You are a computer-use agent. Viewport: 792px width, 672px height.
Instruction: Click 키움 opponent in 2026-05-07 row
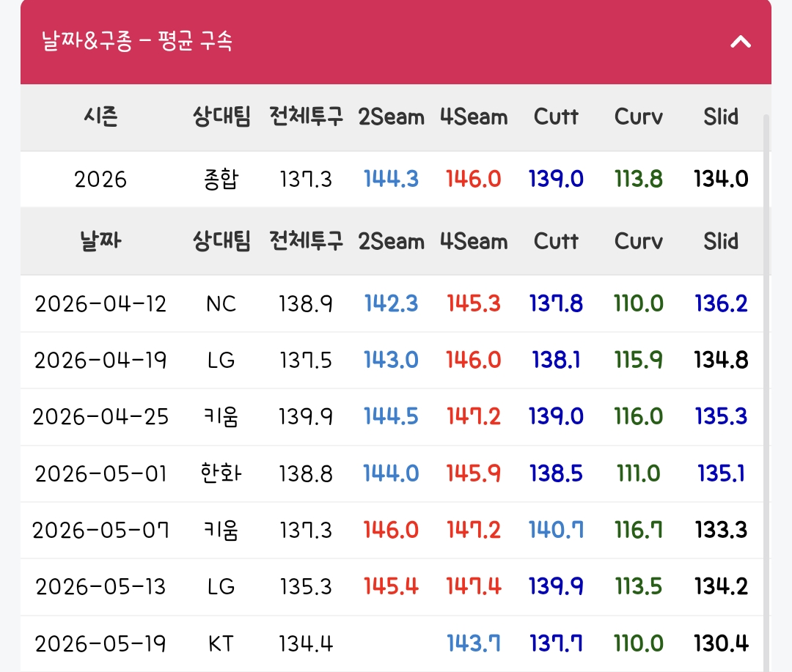click(x=221, y=531)
